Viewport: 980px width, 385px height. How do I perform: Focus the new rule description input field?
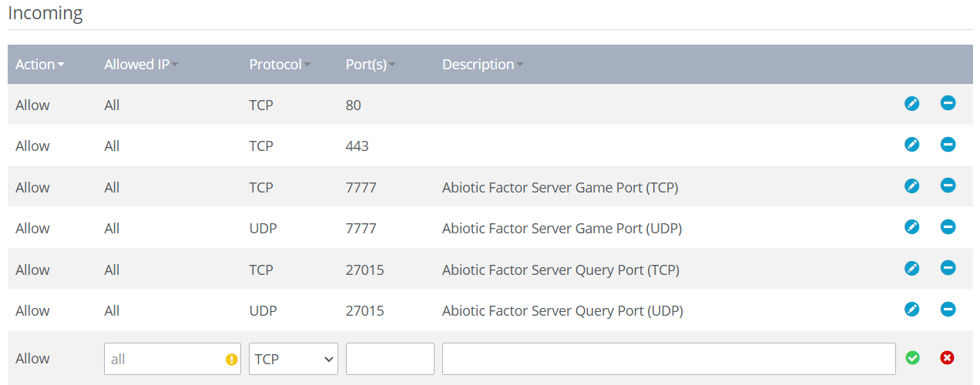(669, 359)
